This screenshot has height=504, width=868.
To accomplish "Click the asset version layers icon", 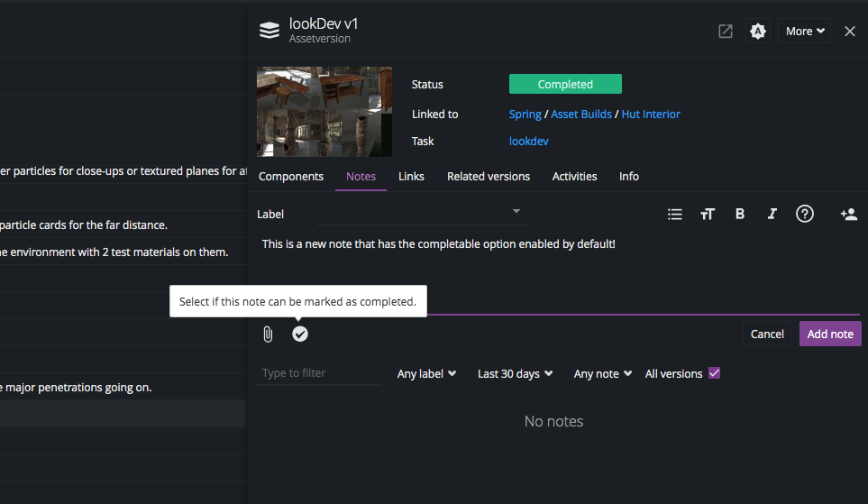I will click(x=269, y=31).
